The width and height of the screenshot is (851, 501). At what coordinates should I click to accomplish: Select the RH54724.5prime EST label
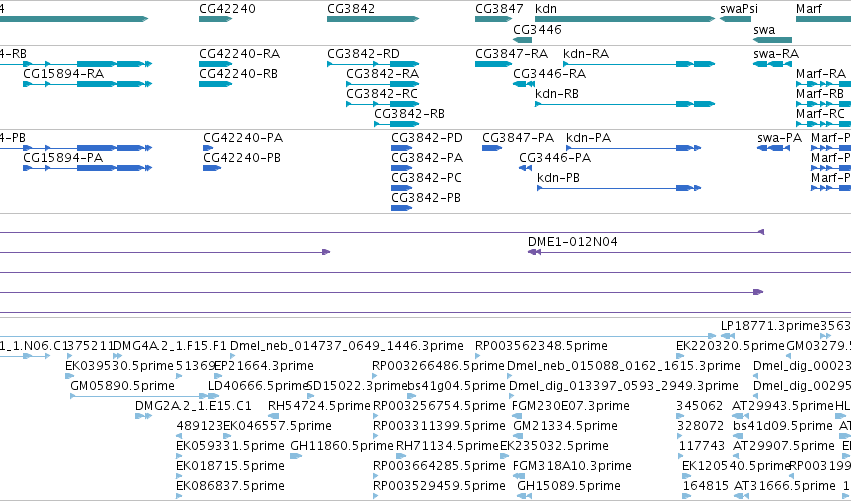pos(319,405)
